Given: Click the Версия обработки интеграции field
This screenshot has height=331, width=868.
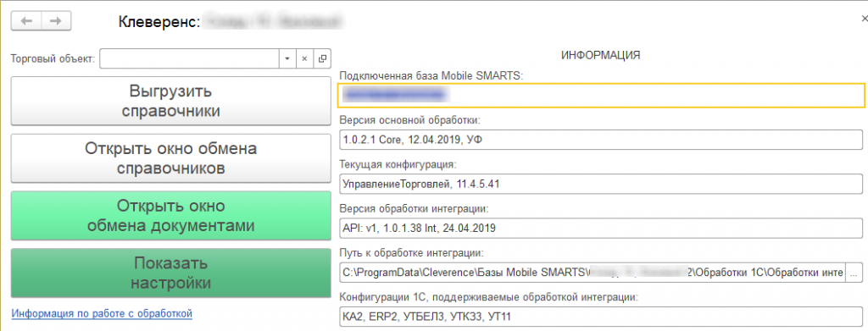Looking at the screenshot, I should coord(600,229).
